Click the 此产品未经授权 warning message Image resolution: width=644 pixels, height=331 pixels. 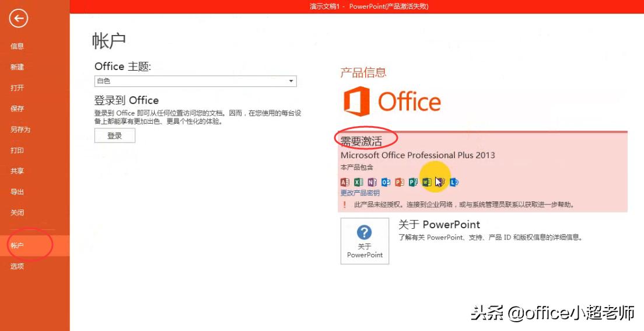pos(464,204)
